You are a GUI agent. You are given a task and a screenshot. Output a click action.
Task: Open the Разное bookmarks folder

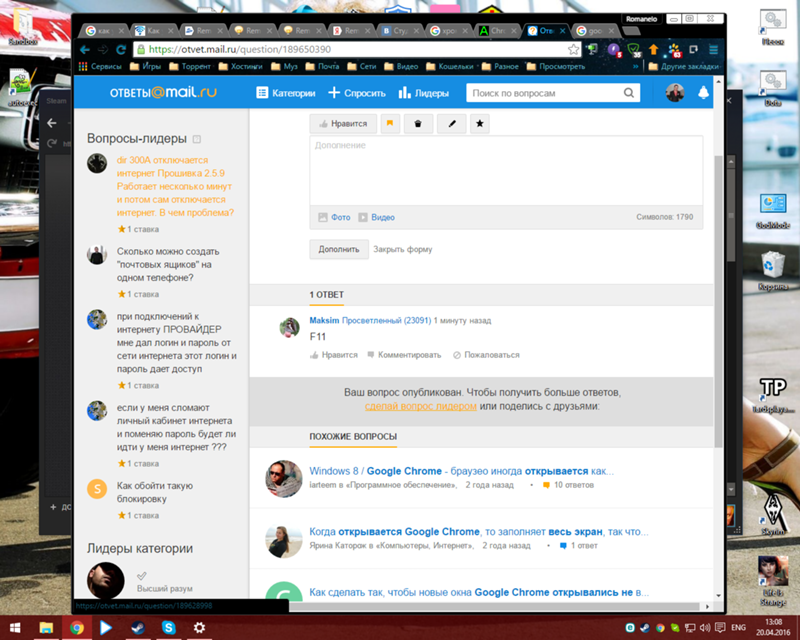[501, 66]
